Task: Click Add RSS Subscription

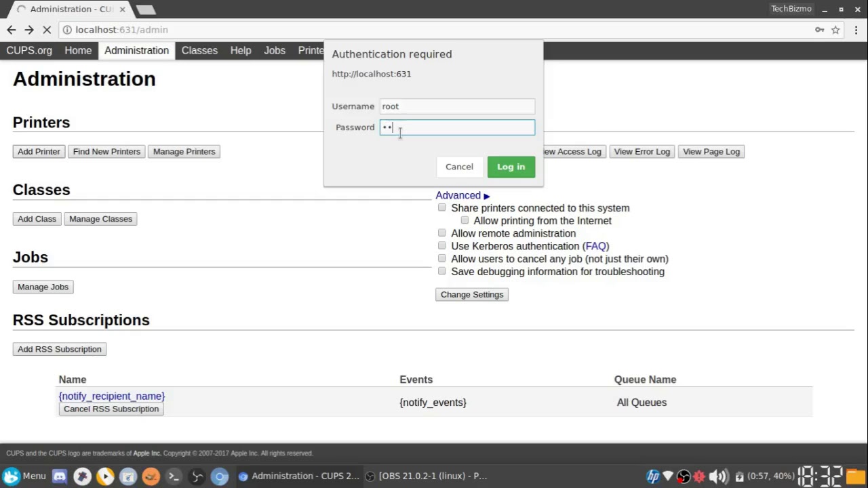Action: (x=60, y=349)
